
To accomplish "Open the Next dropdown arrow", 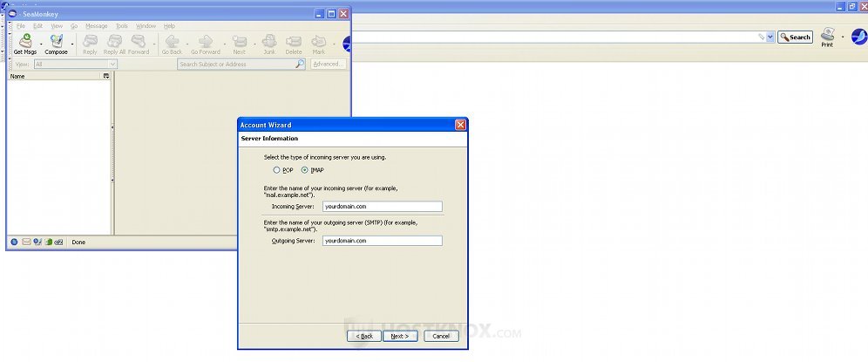I will pos(254,44).
